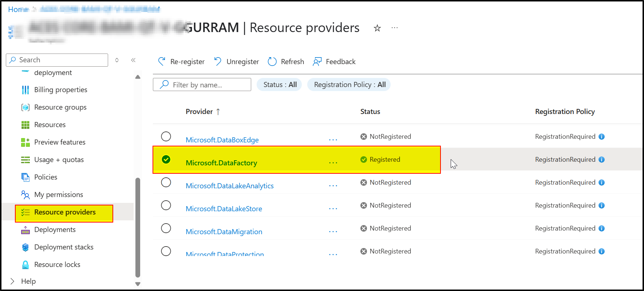Click the Home breadcrumb link
The image size is (644, 291).
tap(18, 9)
